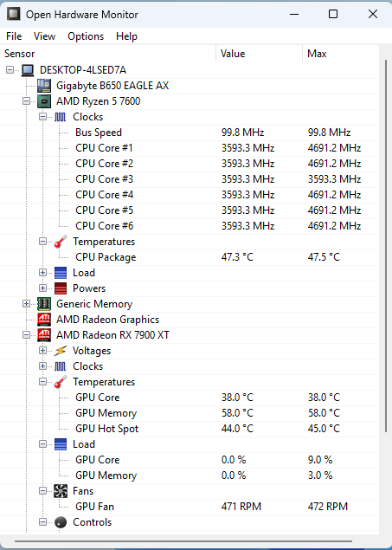
Task: Click the lightning bolt Voltages icon
Action: (x=61, y=351)
